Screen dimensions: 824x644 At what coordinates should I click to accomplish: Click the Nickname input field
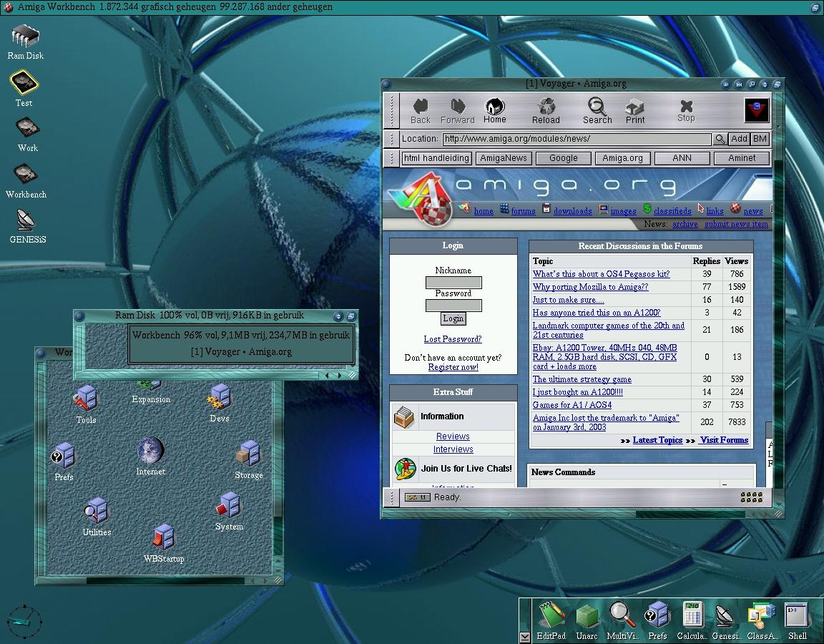453,283
